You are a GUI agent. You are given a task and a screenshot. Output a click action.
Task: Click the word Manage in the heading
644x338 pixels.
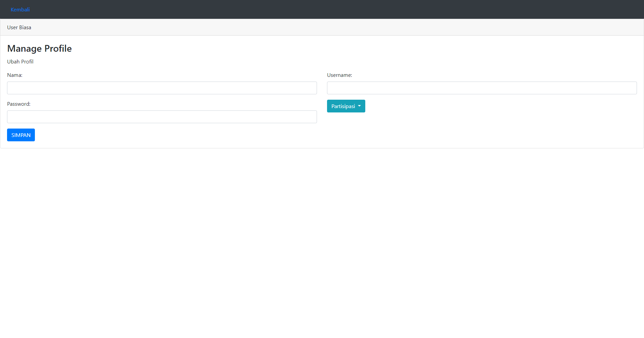point(24,49)
